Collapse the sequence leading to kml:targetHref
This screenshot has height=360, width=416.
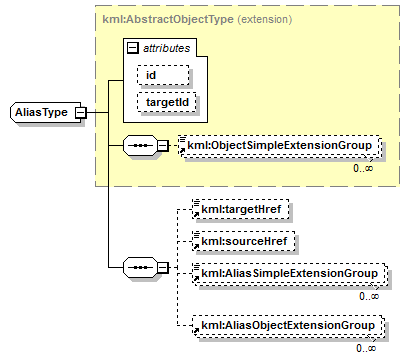[163, 267]
